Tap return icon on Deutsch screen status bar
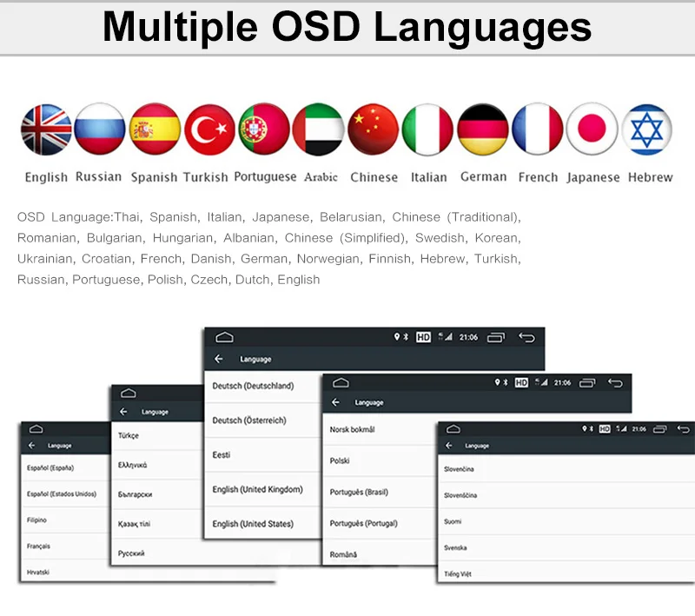 coord(527,338)
